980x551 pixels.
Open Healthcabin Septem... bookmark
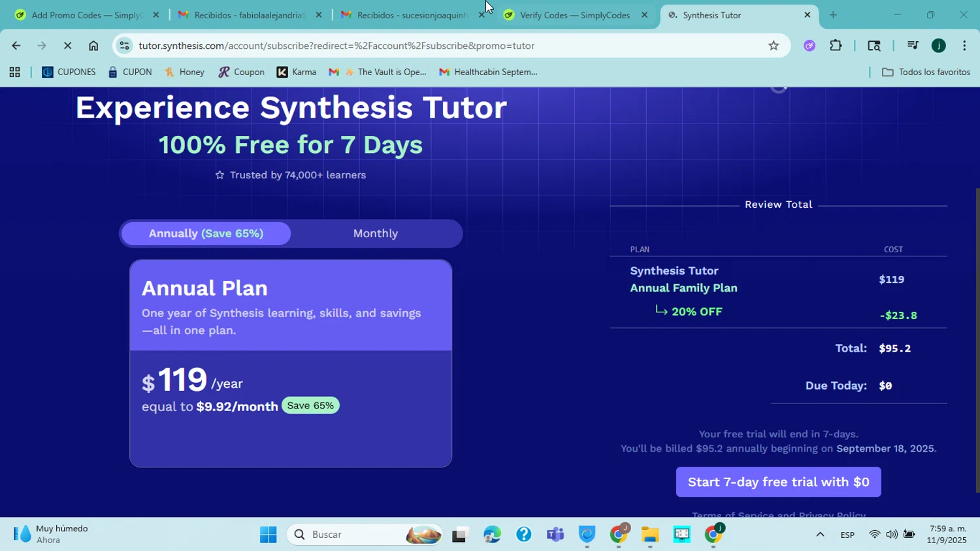pyautogui.click(x=488, y=73)
